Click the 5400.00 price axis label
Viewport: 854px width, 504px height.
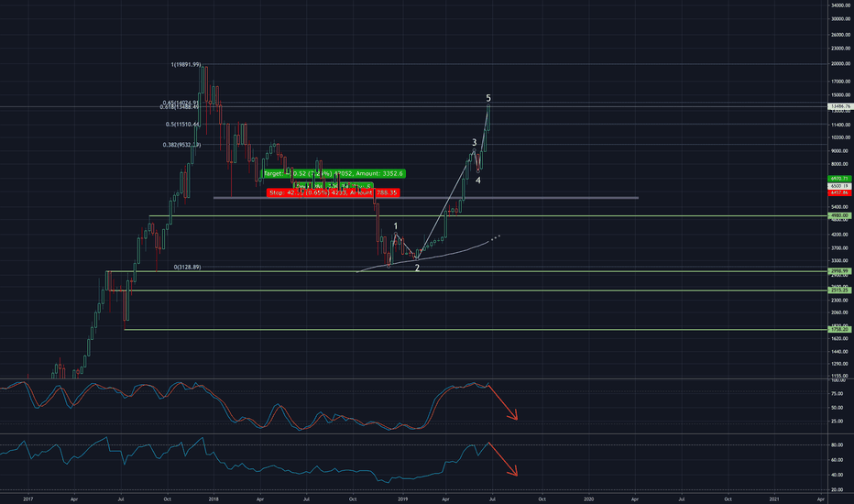841,207
